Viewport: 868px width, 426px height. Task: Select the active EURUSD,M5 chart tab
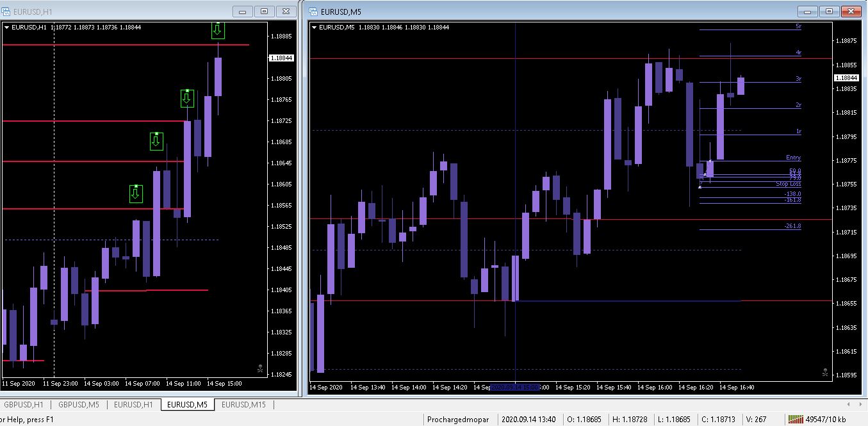pyautogui.click(x=186, y=404)
